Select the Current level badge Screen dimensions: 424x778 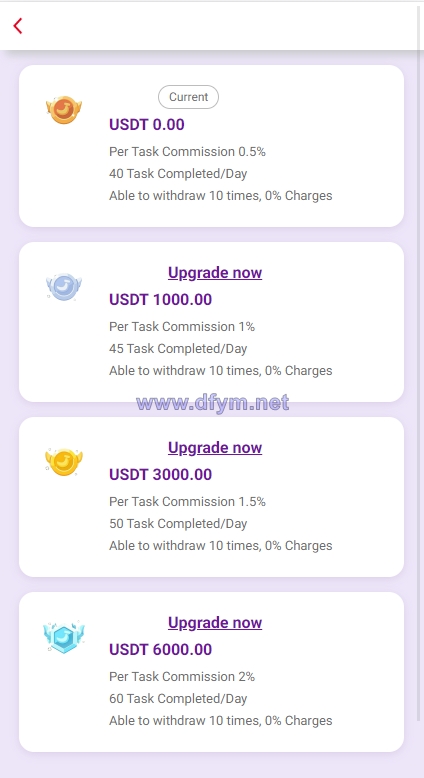(x=188, y=97)
